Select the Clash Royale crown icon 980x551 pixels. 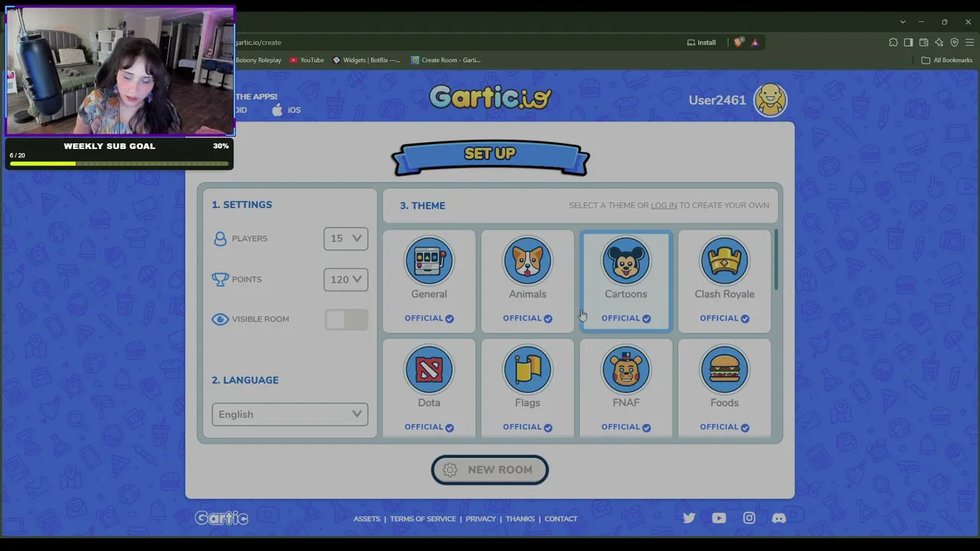tap(724, 261)
